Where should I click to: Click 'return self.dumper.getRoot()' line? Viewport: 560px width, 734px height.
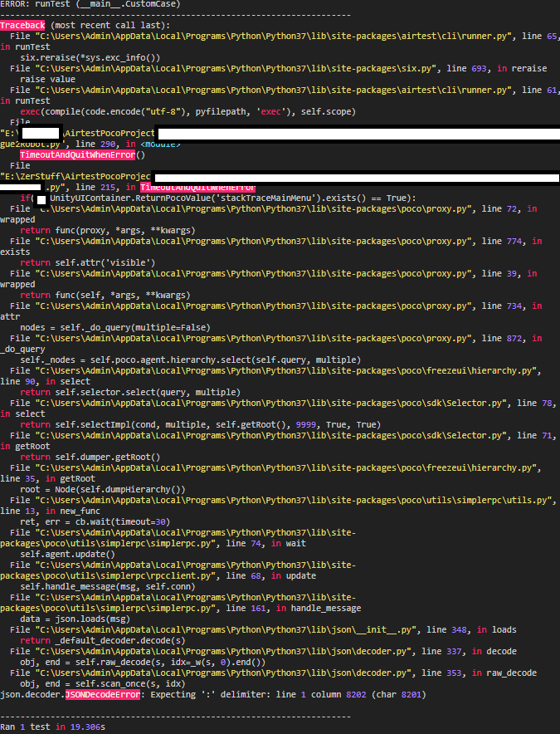[90, 457]
